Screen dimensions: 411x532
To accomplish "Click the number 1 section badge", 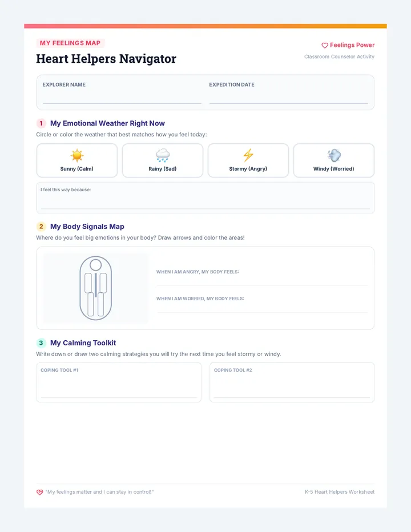I will tap(41, 123).
